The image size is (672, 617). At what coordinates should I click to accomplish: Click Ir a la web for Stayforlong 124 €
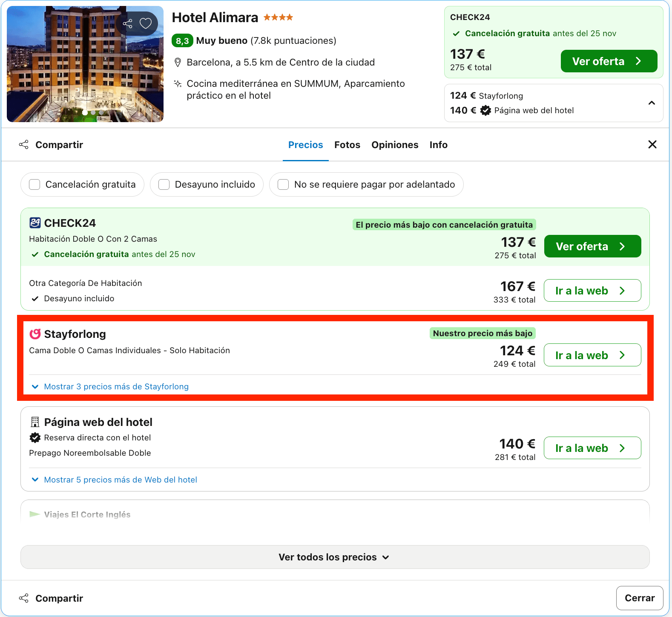pos(592,355)
